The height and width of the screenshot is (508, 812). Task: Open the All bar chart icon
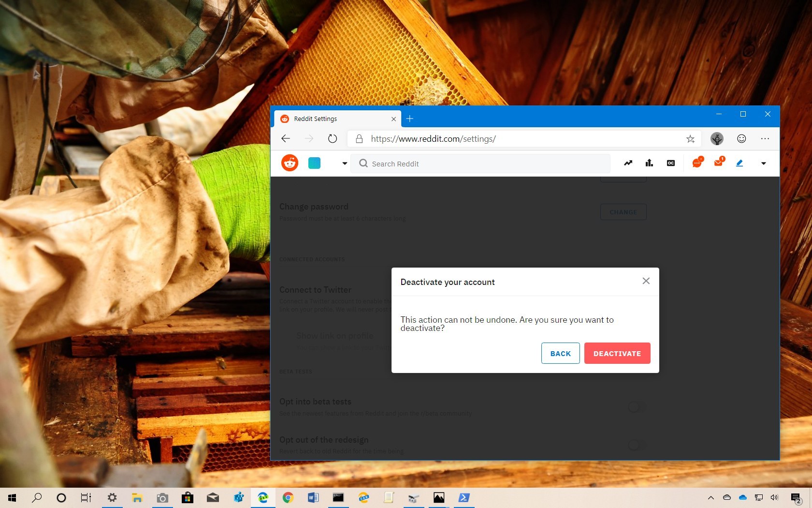(649, 163)
